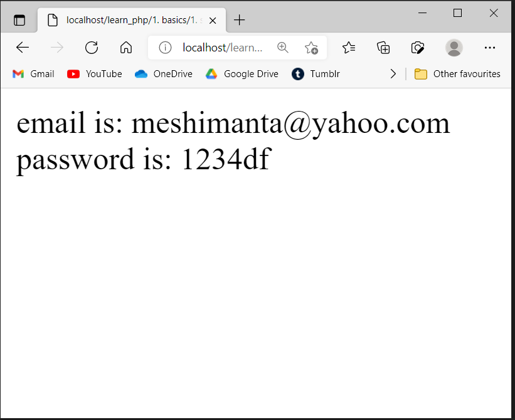This screenshot has height=420, width=515.
Task: Open the Favourites list
Action: click(349, 48)
